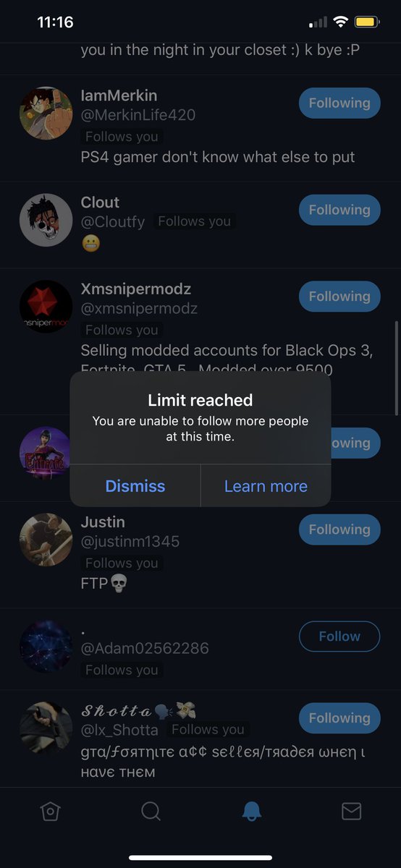Open the @justinm1345 handle
This screenshot has width=401, height=868.
(130, 542)
